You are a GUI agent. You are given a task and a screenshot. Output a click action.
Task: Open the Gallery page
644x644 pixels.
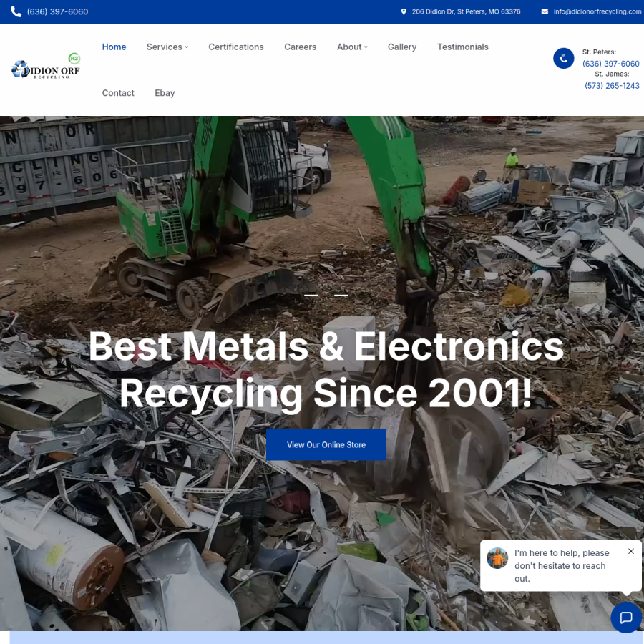[x=402, y=47]
